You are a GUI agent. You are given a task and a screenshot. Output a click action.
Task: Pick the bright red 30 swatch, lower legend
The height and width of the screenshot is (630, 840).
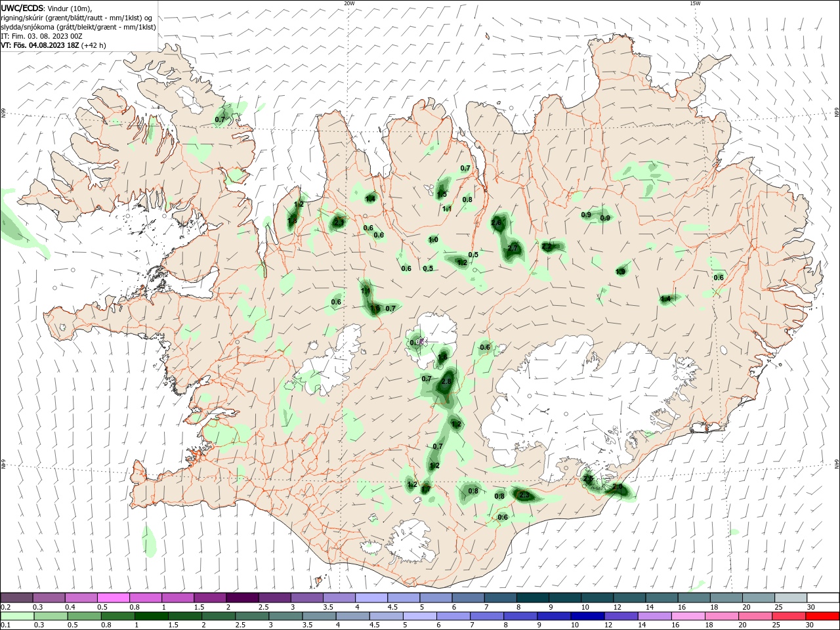coord(822,616)
